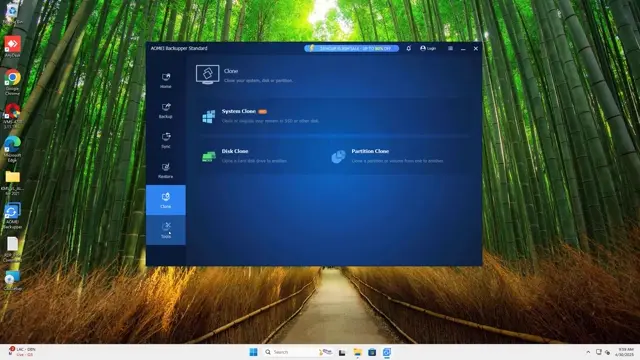Open the Tools section in the sidebar
640x360 pixels.
166,230
